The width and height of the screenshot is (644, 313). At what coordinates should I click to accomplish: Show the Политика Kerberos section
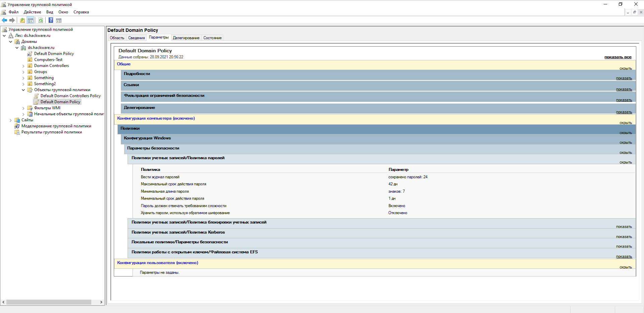624,237
